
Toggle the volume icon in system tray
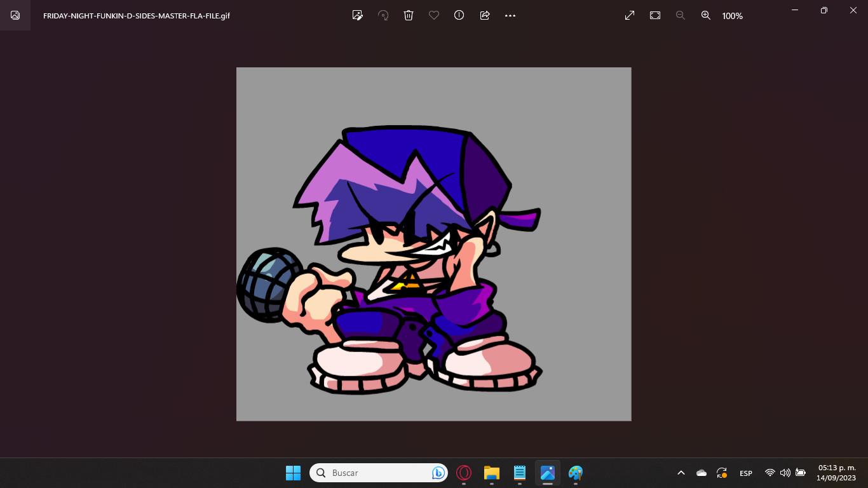tap(785, 473)
